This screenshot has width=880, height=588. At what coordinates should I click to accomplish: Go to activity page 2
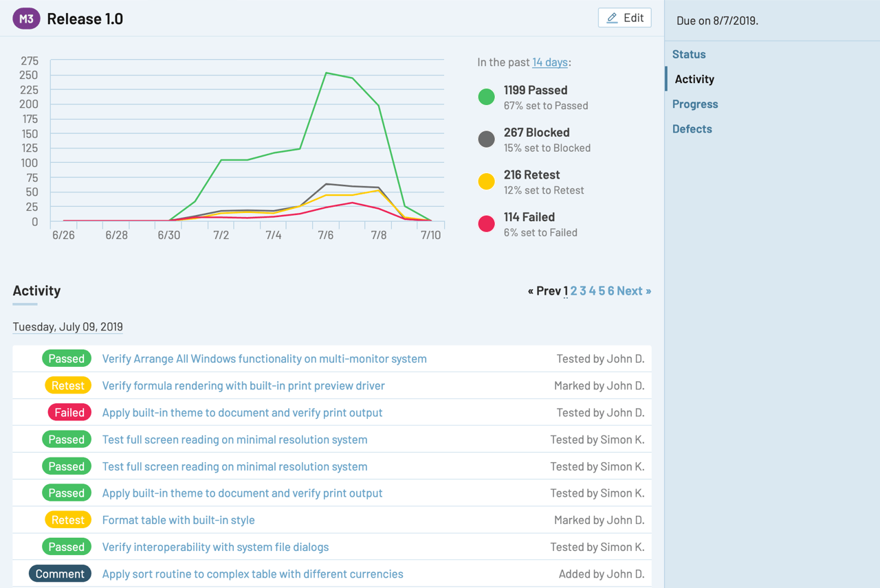(x=573, y=291)
